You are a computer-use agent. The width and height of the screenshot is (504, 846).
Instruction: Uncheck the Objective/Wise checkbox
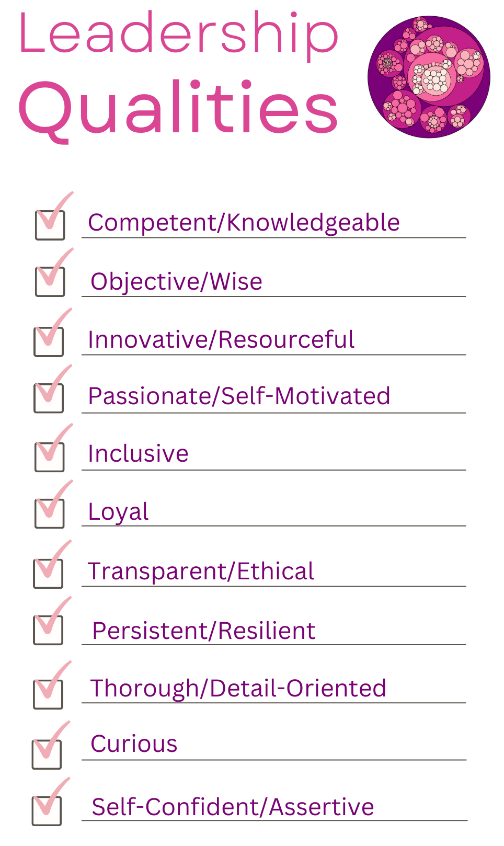click(50, 282)
